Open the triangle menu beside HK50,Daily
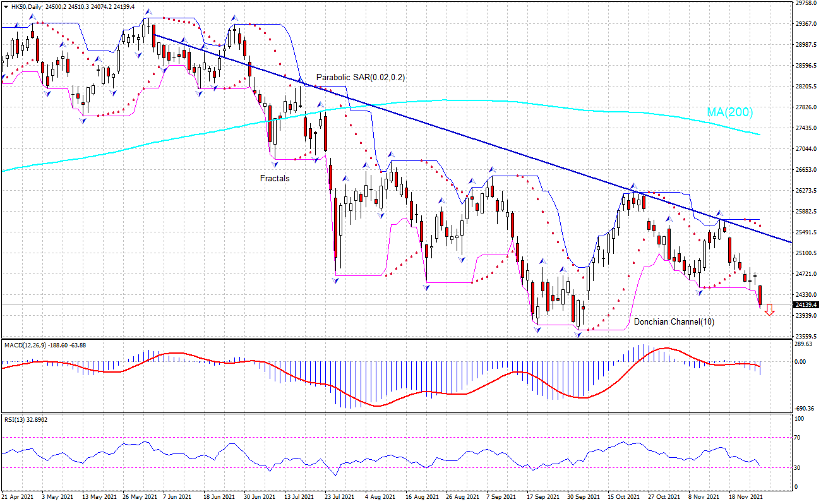This screenshot has height=504, width=821. click(x=6, y=6)
